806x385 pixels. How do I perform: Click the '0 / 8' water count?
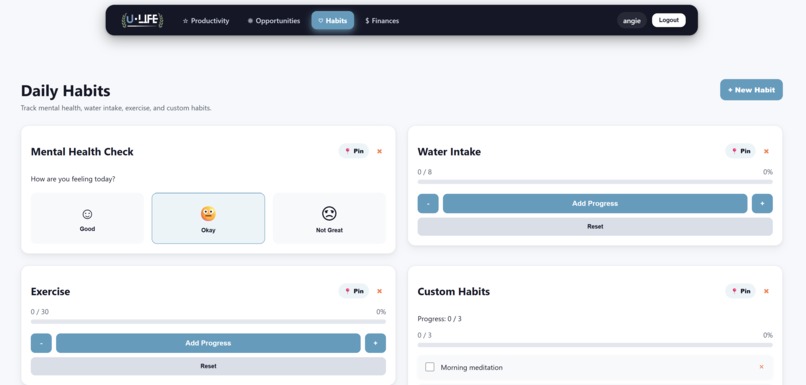point(425,172)
